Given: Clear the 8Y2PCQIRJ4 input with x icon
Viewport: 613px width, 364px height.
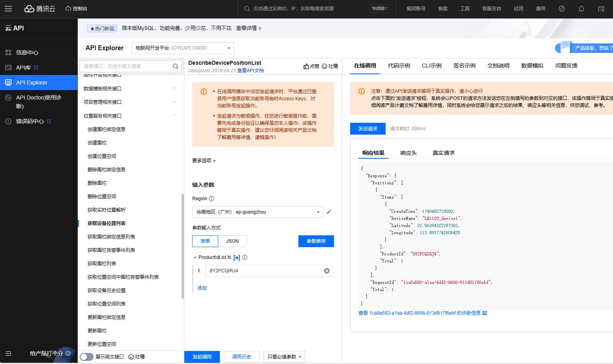Looking at the screenshot, I should coord(327,271).
